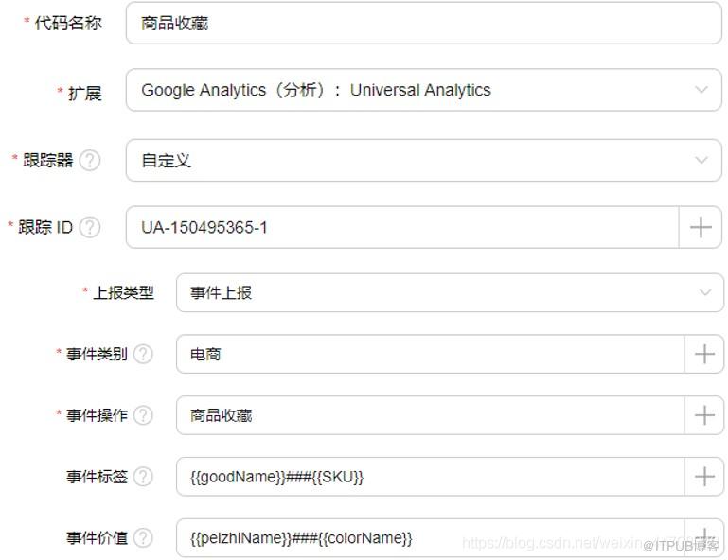Image resolution: width=728 pixels, height=560 pixels.
Task: Click the plus button in 事件操作 field
Action: click(704, 415)
